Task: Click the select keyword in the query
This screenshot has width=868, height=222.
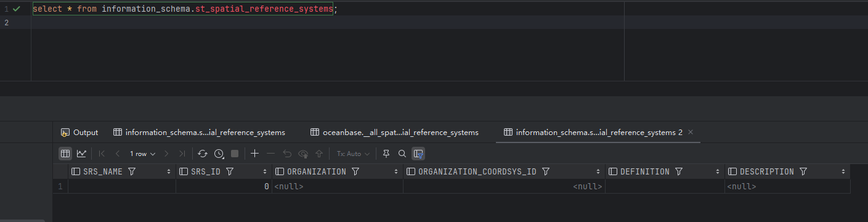Action: (47, 9)
